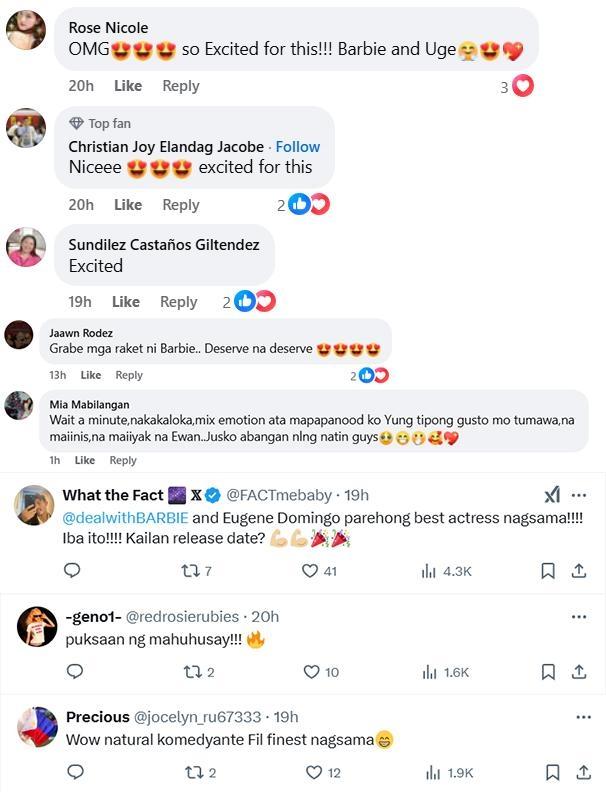Open Sundilez Castaños Giltendez profile picture
Viewport: 606px width, 792px height.
tap(26, 247)
